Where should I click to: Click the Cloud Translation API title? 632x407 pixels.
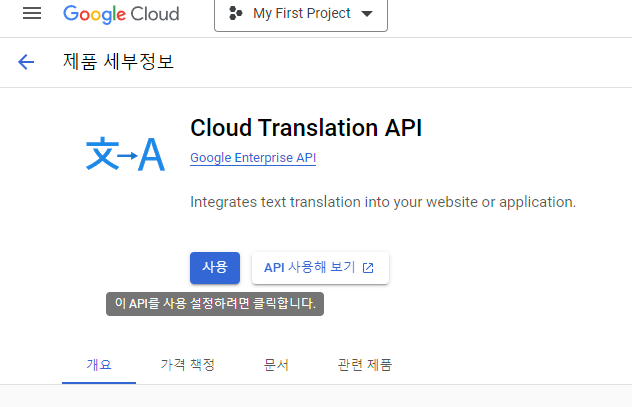click(x=306, y=128)
